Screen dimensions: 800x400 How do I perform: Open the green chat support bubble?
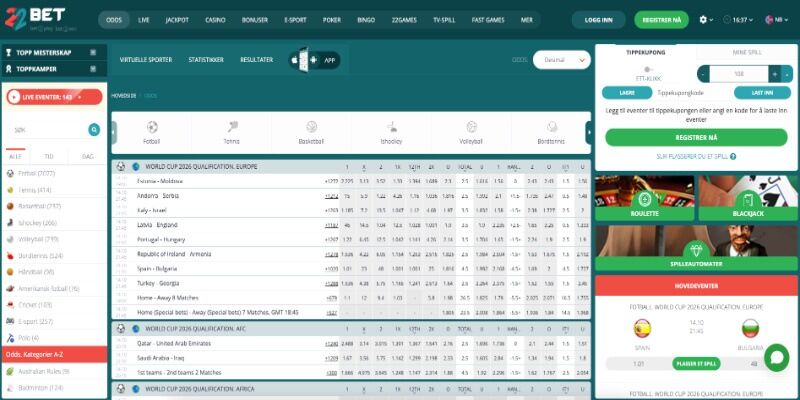pos(776,358)
